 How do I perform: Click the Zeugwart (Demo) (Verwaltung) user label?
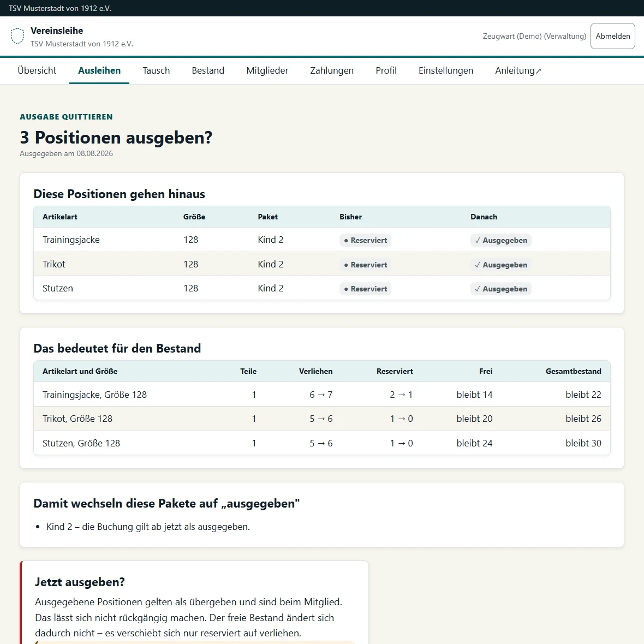click(534, 36)
